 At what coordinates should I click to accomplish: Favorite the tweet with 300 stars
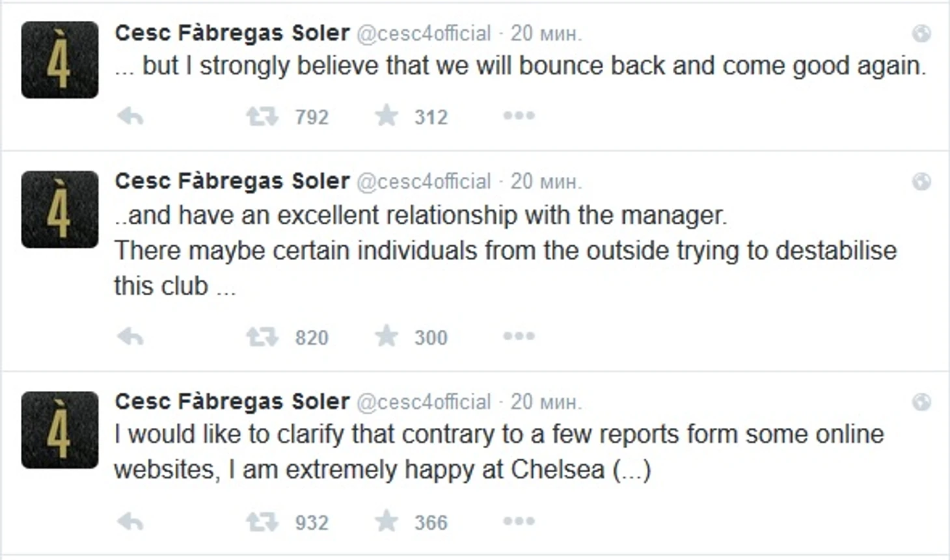(x=387, y=336)
